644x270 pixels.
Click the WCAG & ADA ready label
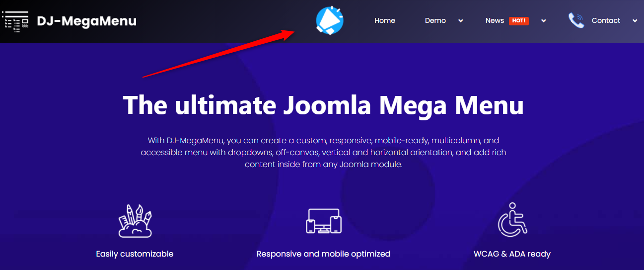pyautogui.click(x=512, y=254)
